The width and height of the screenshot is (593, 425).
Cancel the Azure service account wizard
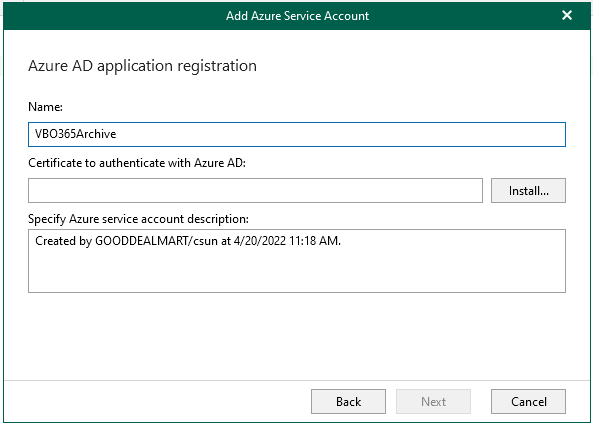(528, 401)
